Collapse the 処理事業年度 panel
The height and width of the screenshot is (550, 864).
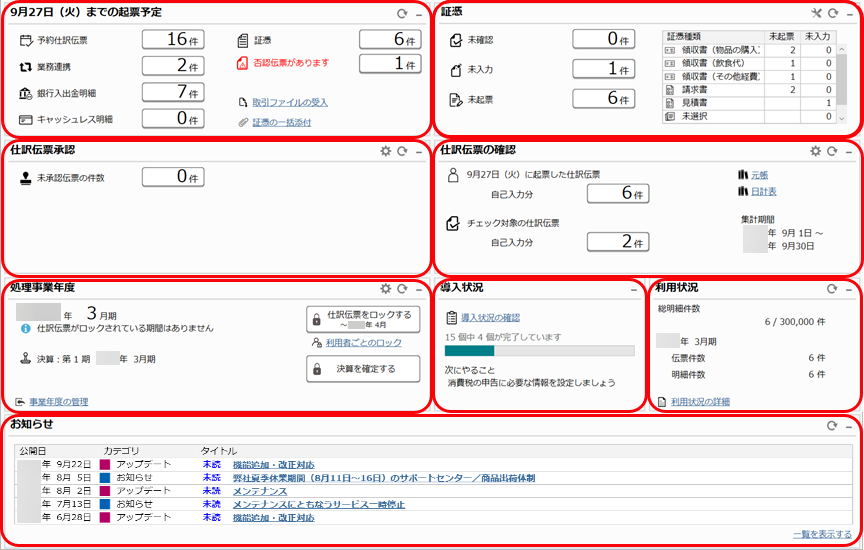click(419, 289)
